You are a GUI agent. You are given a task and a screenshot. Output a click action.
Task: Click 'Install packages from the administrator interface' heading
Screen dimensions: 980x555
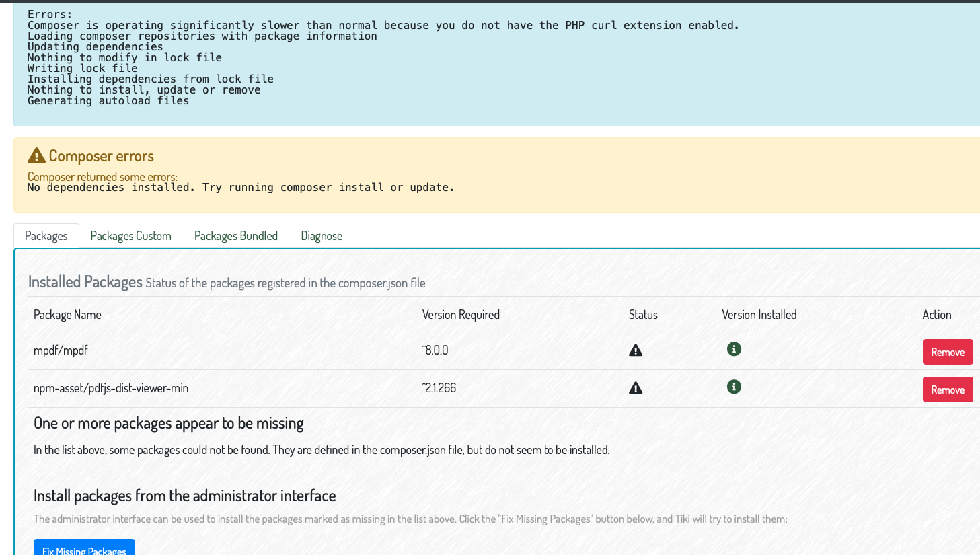click(185, 496)
